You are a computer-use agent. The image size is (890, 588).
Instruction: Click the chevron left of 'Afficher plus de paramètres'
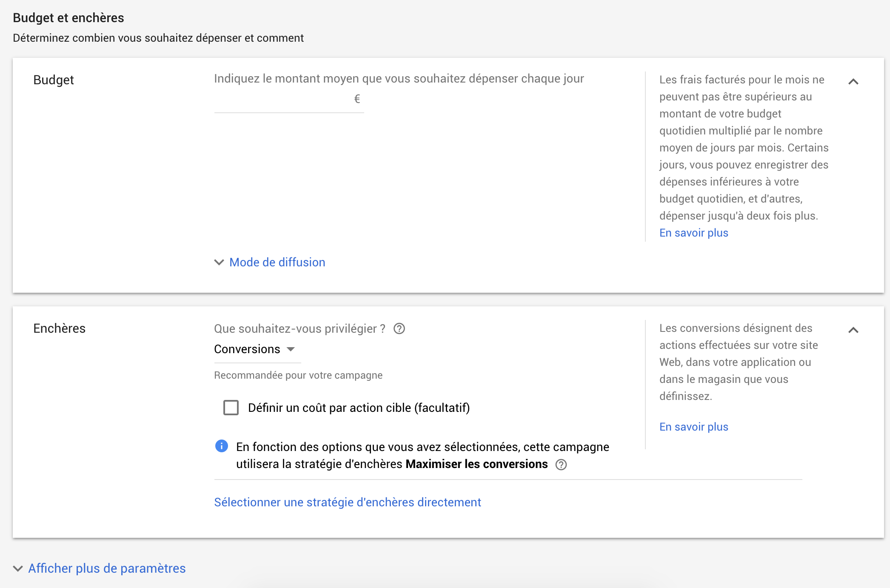pyautogui.click(x=18, y=568)
